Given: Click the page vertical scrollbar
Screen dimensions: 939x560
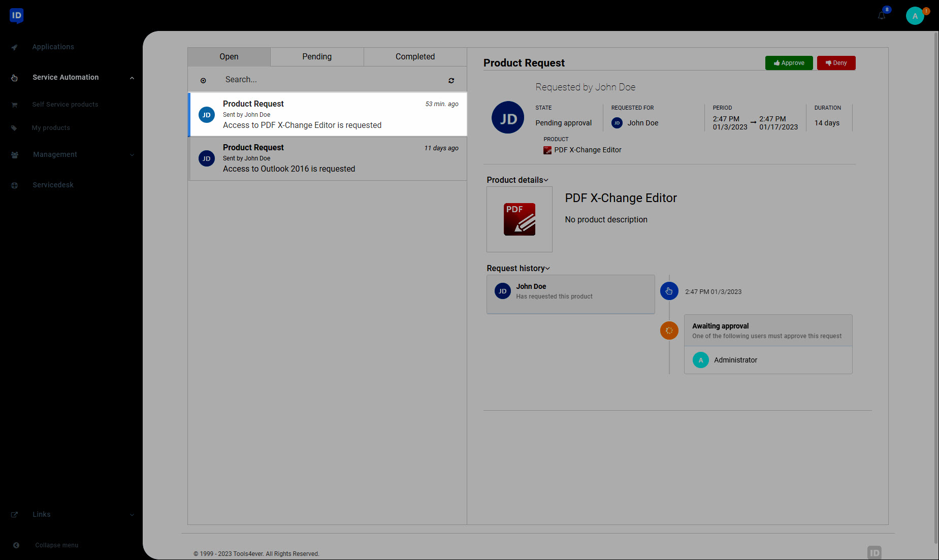Looking at the screenshot, I should [x=936, y=287].
